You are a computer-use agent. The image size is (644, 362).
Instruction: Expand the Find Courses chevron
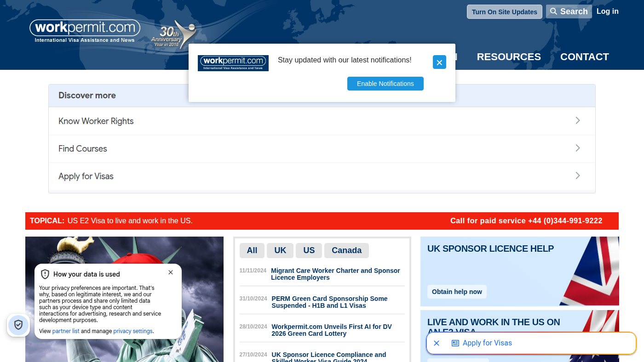click(578, 148)
